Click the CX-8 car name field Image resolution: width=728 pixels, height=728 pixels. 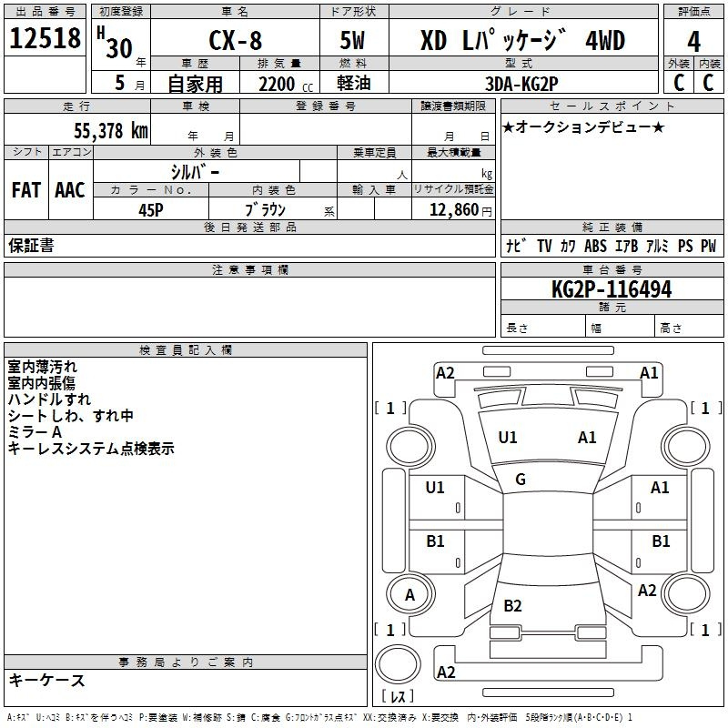234,40
